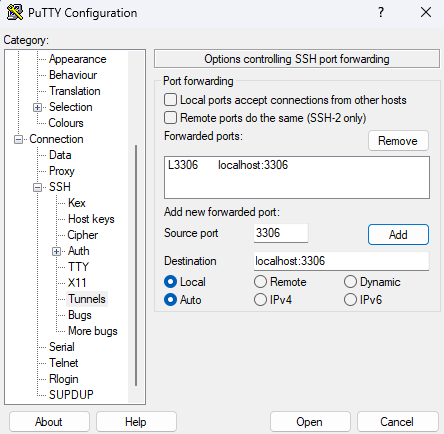Enable remote ports do the same checkbox
The width and height of the screenshot is (444, 434).
coord(170,118)
